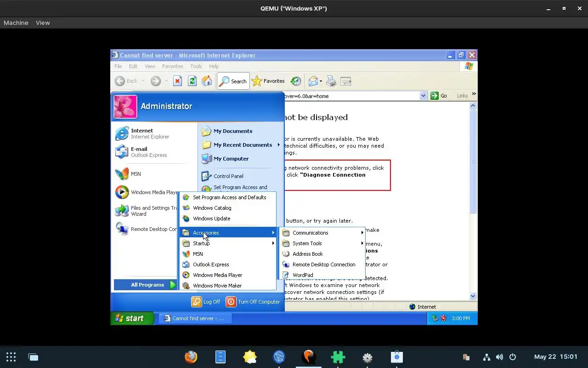Screen dimensions: 588x368
Task: Click the IE Stop toolbar icon
Action: 177,81
